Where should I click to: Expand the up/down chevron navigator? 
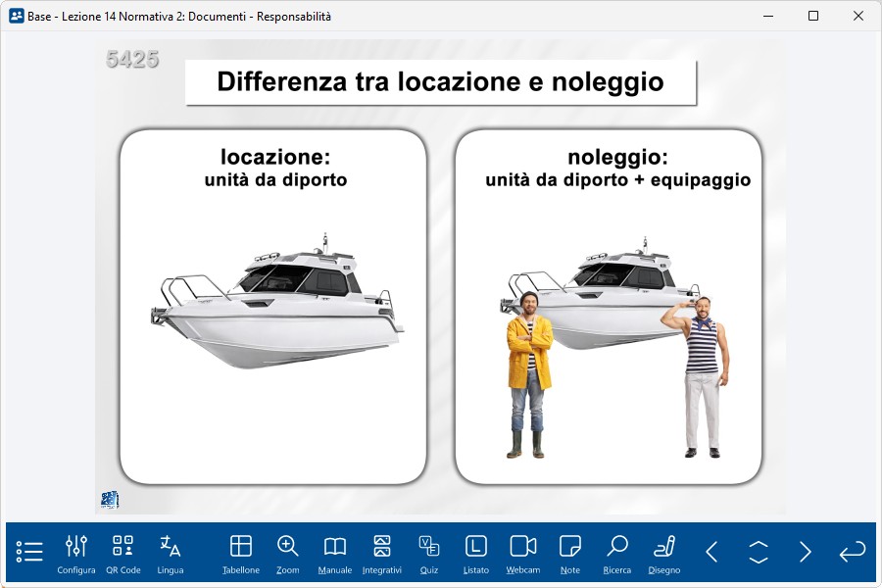pos(759,552)
